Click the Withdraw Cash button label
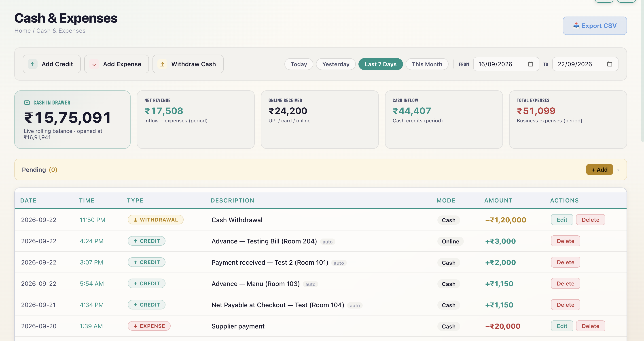 (x=193, y=64)
